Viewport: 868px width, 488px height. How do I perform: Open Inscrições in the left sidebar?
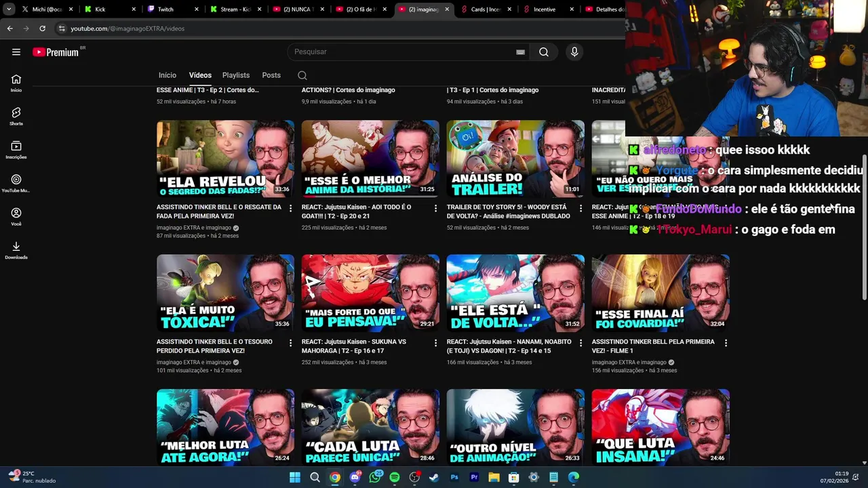16,150
